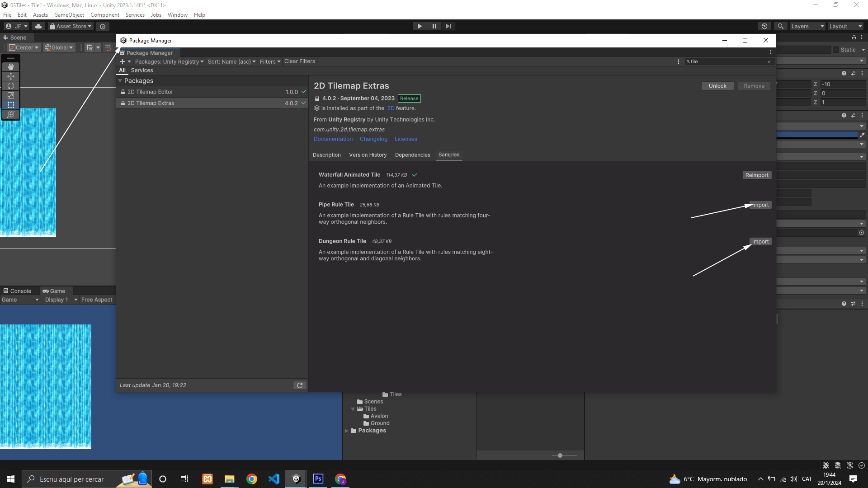This screenshot has height=488, width=868.
Task: Select the Move tool
Action: click(11, 76)
